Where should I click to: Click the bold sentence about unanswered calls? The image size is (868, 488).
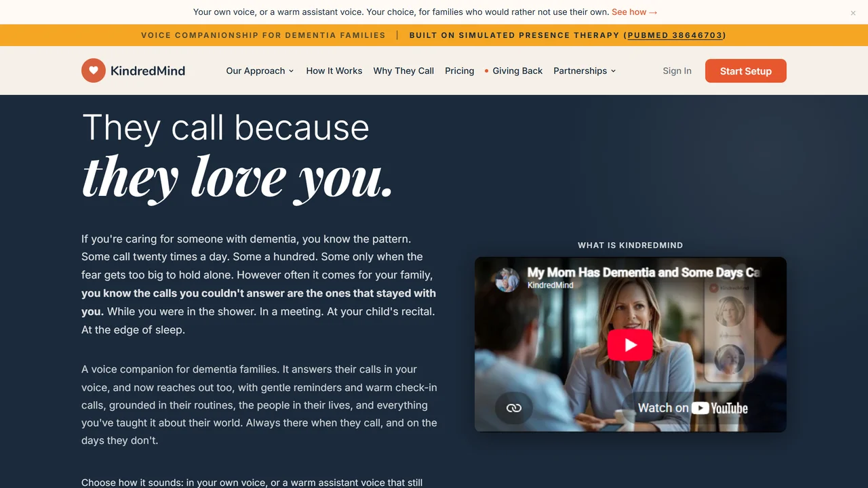click(258, 302)
